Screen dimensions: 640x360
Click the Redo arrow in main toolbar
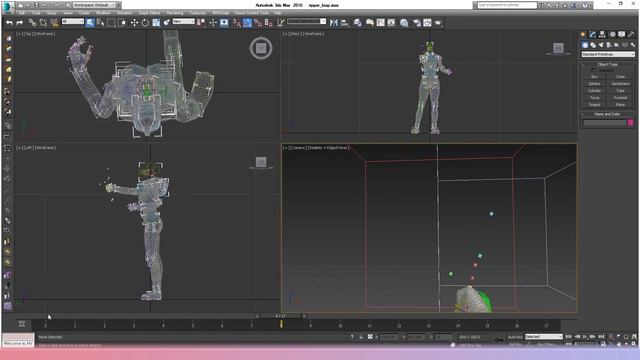pyautogui.click(x=19, y=23)
